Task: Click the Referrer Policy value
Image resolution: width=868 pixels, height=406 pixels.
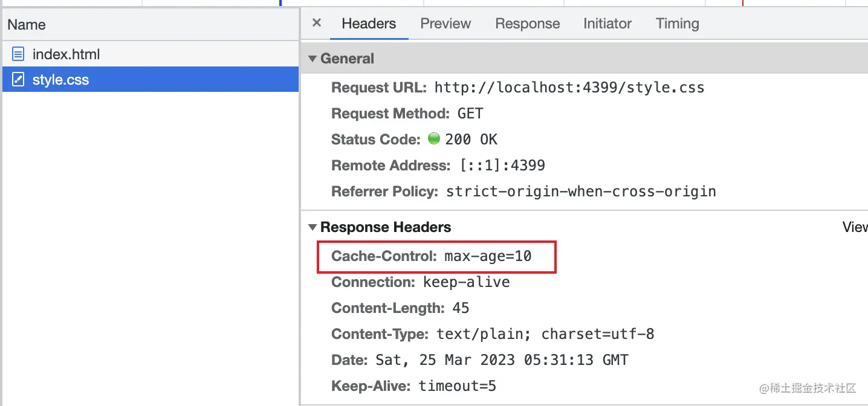Action: pyautogui.click(x=581, y=192)
